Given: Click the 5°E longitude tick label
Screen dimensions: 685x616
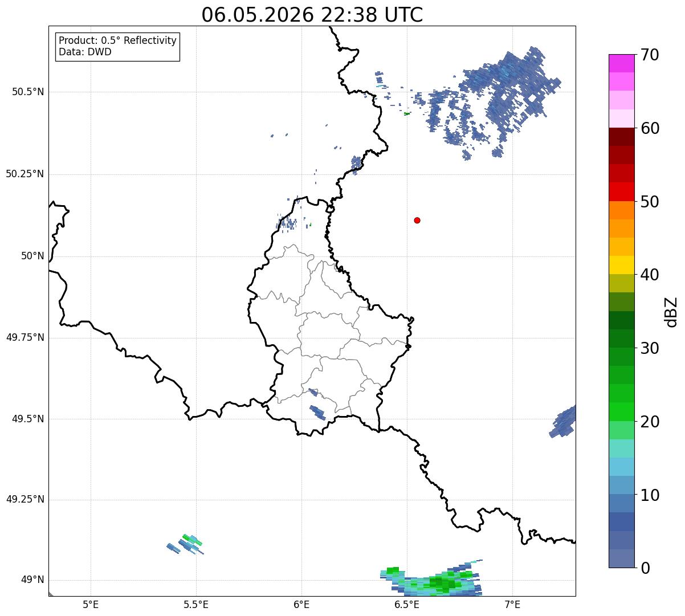Looking at the screenshot, I should (x=91, y=604).
